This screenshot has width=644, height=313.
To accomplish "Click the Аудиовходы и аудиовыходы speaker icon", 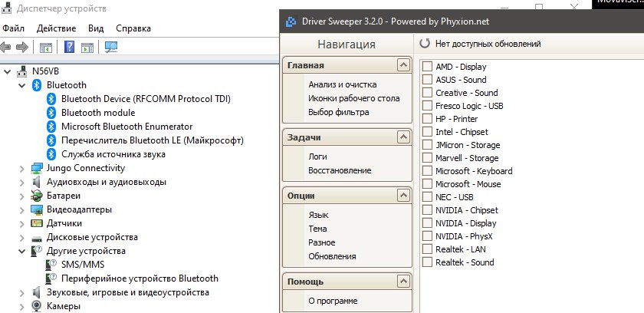I will [x=37, y=182].
